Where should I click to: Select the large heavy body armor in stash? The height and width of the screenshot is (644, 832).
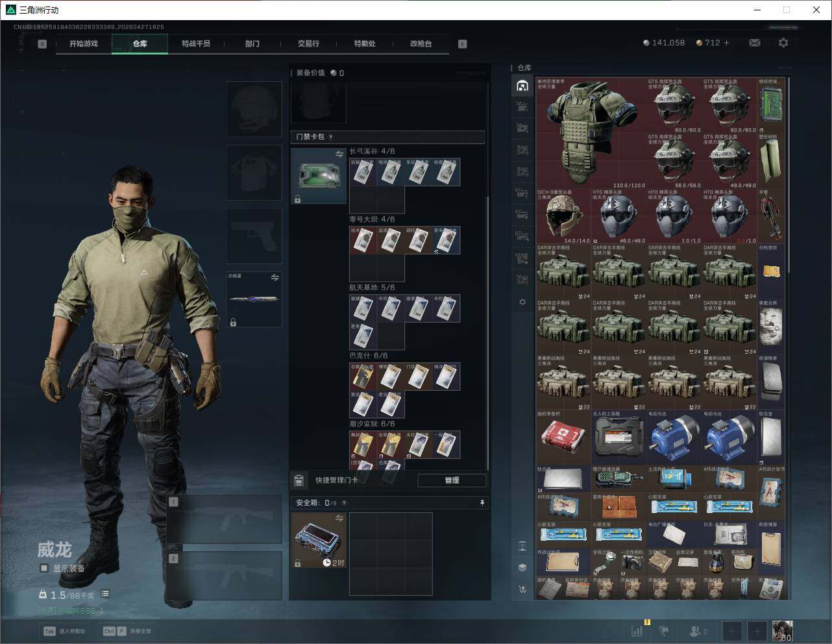coord(591,132)
